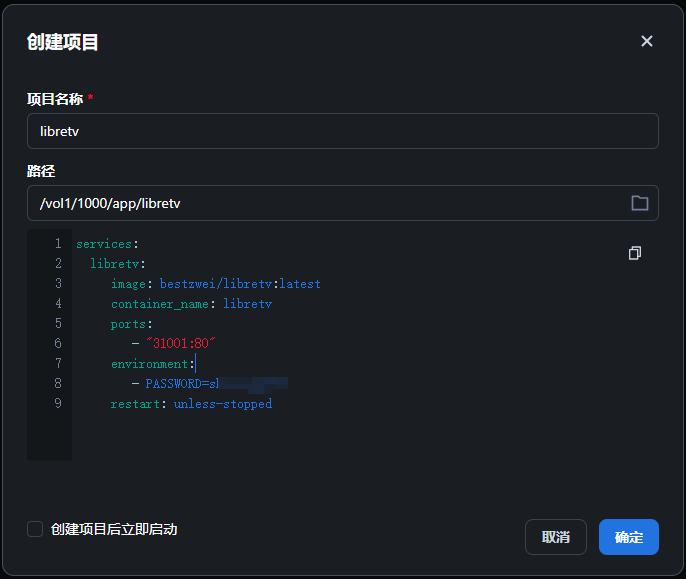This screenshot has height=579, width=686.
Task: Focus the 项目名称 input containing libretv
Action: [x=342, y=131]
